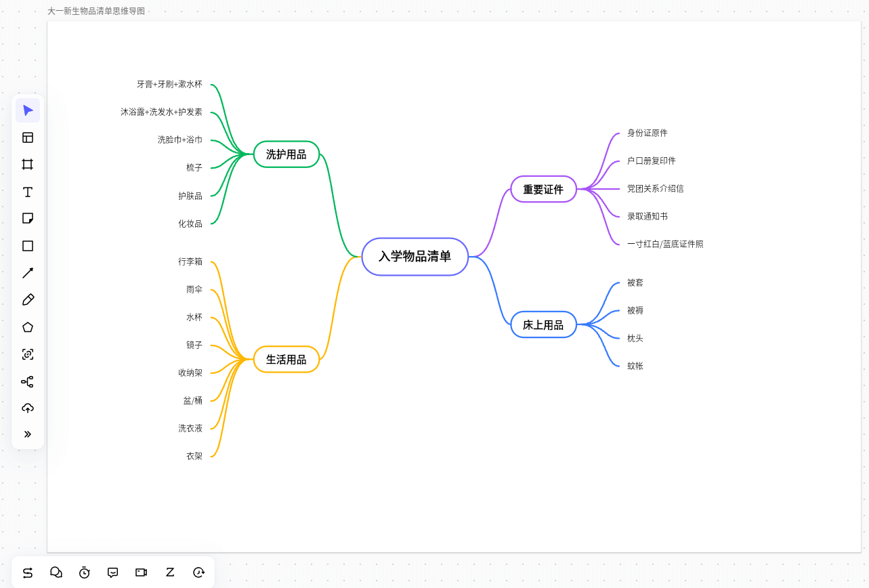869x588 pixels.
Task: Select the line connector tool
Action: tap(28, 273)
